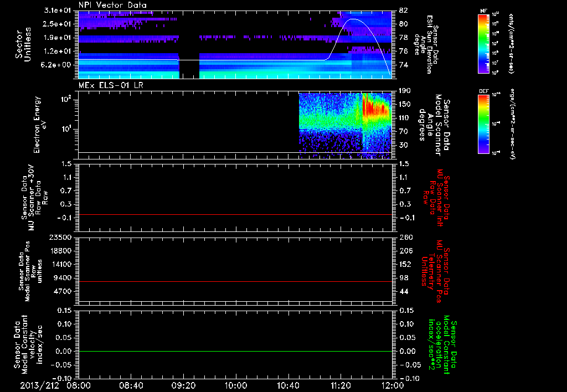
Task: Click the DEF energy flux color bar
Action: tap(483, 123)
